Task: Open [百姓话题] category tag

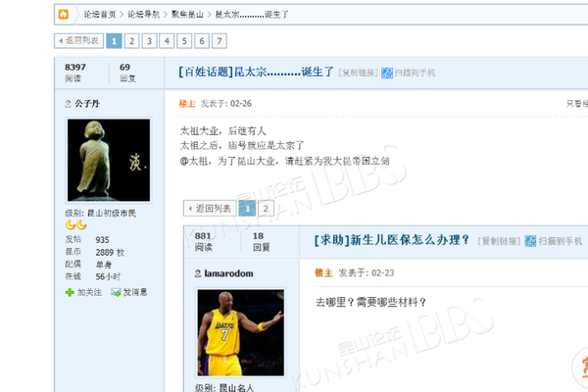Action: 206,72
